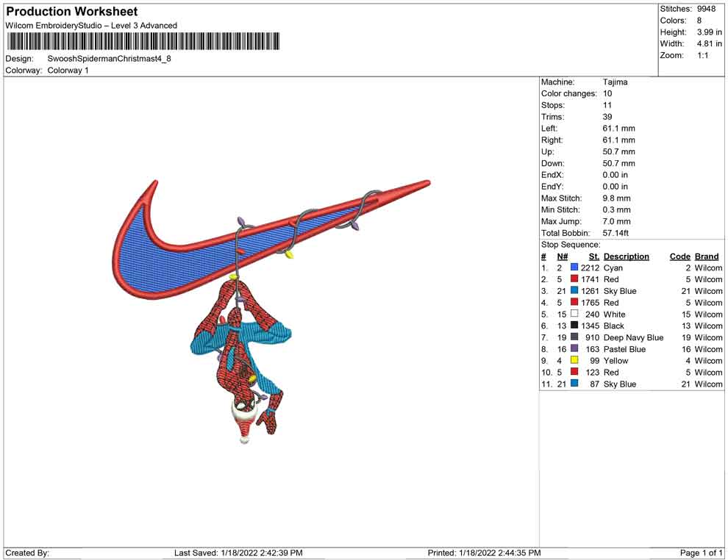Click the Pastel Blue description text
Image resolution: width=728 pixels, height=560 pixels.
[x=624, y=349]
